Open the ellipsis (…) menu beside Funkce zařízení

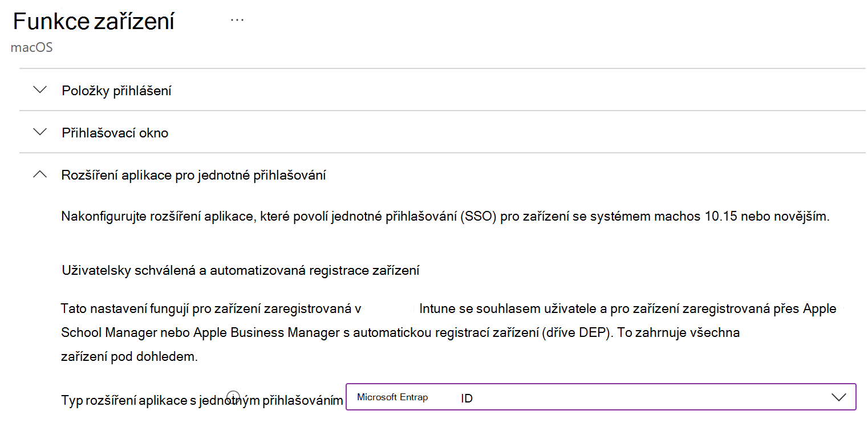(237, 19)
